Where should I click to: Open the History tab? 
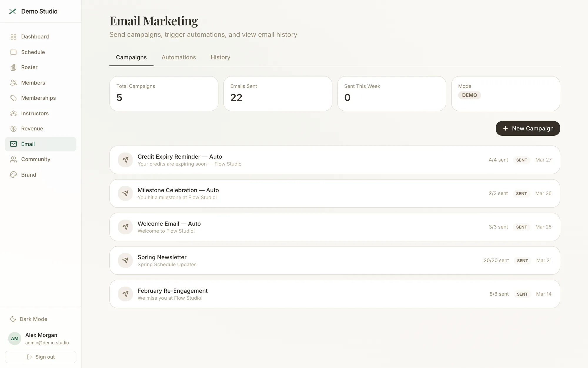[220, 57]
